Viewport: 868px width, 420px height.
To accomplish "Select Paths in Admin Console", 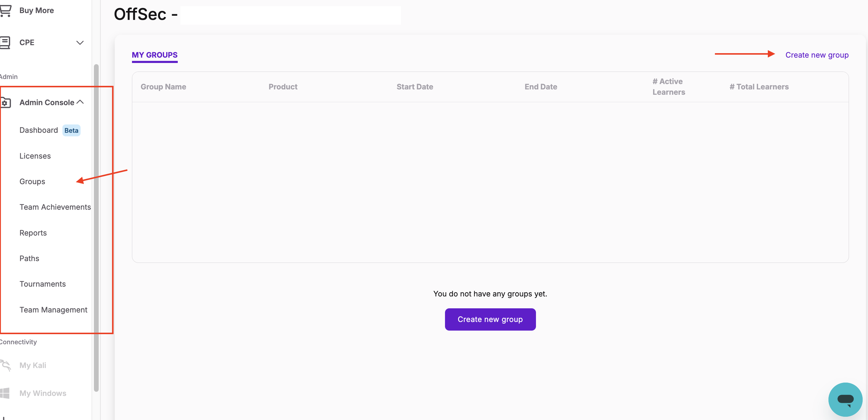I will (x=29, y=258).
